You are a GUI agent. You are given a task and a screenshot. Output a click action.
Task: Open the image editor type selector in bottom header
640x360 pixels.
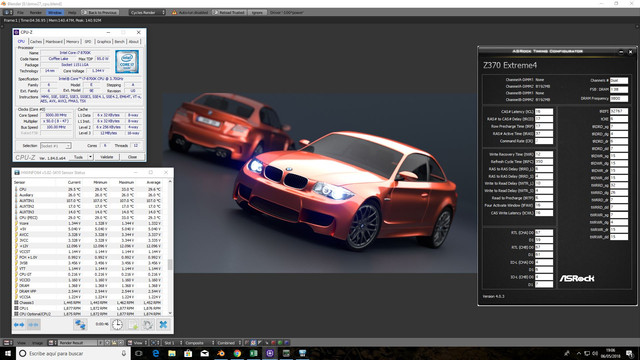pyautogui.click(x=8, y=343)
